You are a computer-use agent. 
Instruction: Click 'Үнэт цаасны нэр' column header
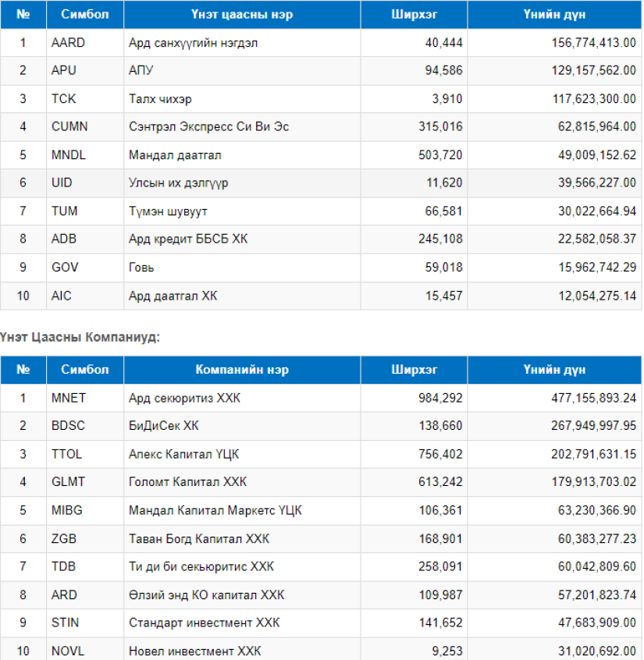pyautogui.click(x=242, y=14)
